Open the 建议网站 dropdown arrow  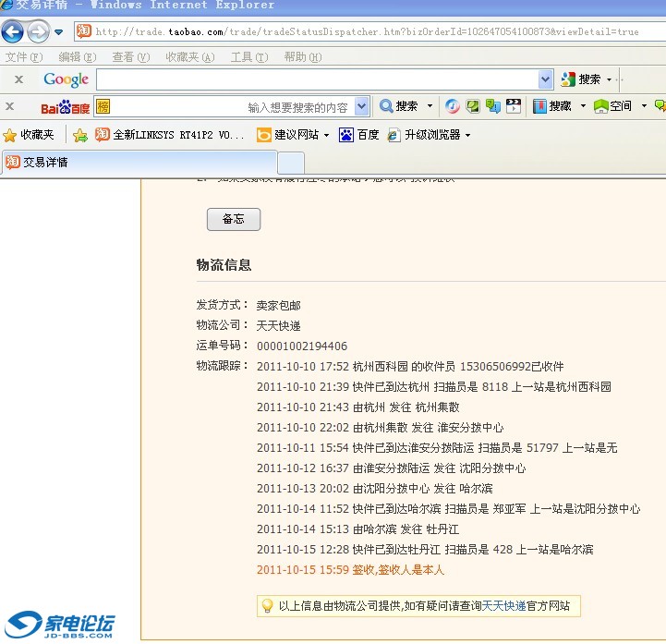point(326,135)
